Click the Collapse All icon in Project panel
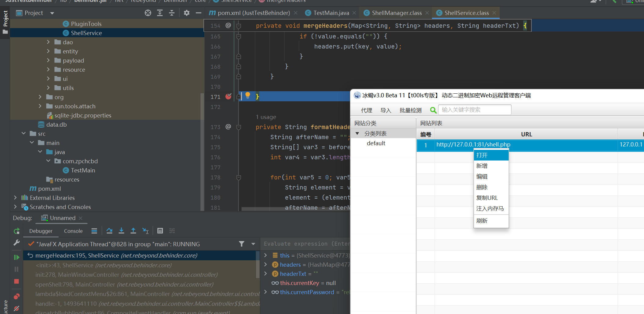This screenshot has height=314, width=644. [x=172, y=13]
